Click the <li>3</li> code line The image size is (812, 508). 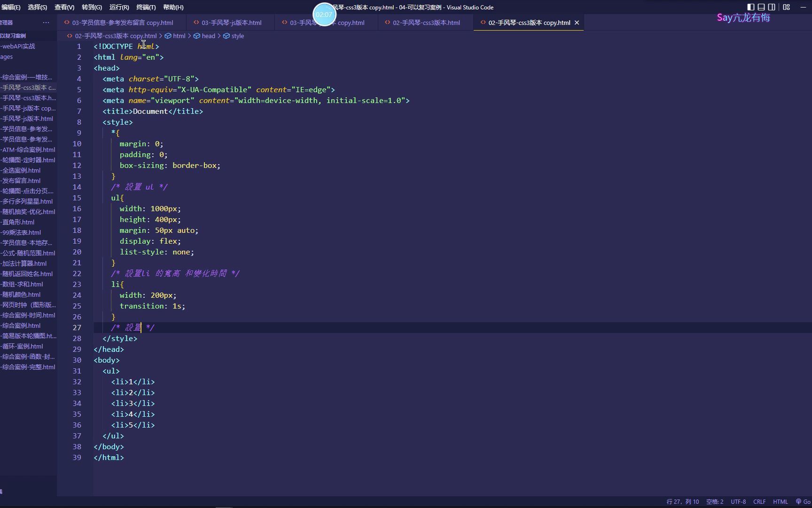pyautogui.click(x=133, y=403)
